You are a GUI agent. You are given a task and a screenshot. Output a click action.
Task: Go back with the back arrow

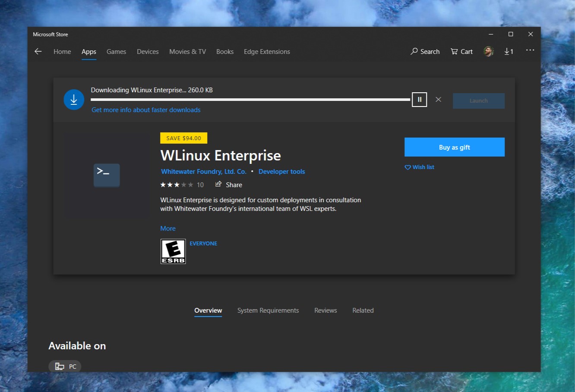tap(38, 51)
